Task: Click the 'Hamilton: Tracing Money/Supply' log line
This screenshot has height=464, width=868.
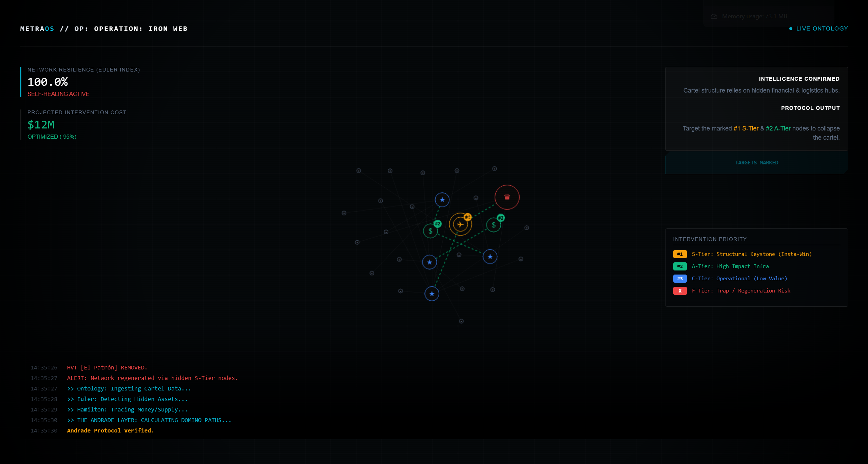Action: (x=128, y=409)
